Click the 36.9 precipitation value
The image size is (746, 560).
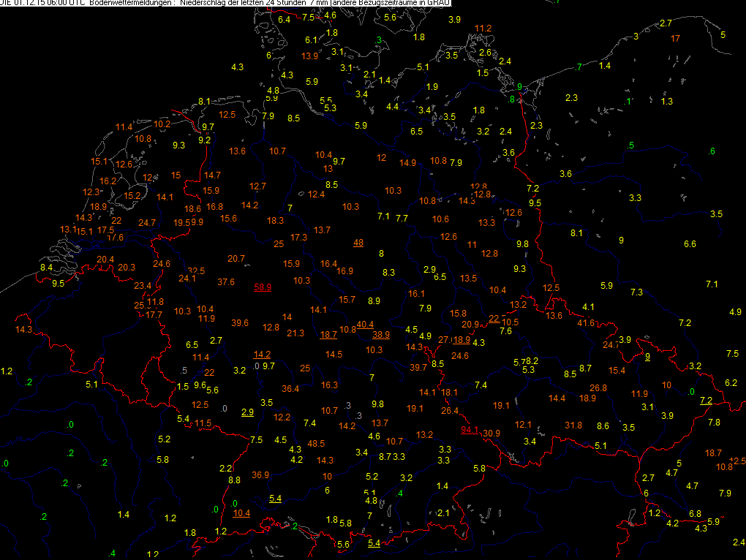pyautogui.click(x=260, y=474)
